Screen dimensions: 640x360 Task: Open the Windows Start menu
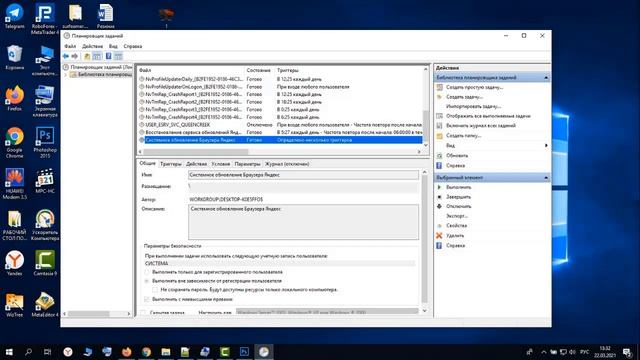coord(9,351)
